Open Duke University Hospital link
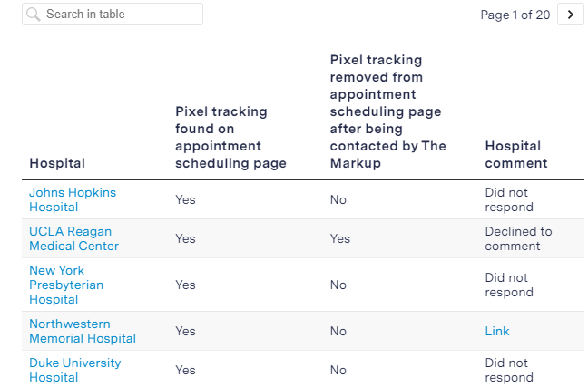Screen dimensions: 588x387 click(x=75, y=370)
